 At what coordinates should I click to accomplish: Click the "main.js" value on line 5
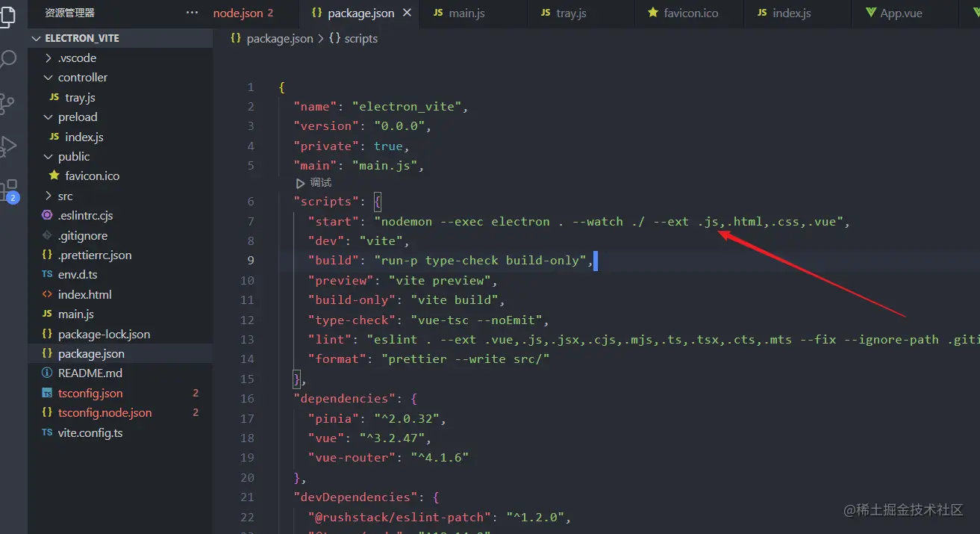[x=384, y=165]
